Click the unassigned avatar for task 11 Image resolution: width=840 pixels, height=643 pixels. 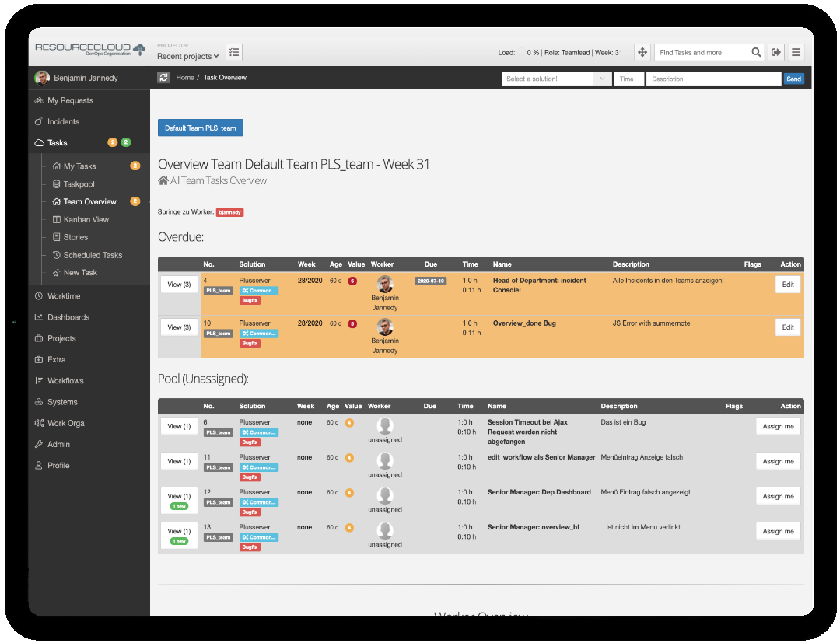pos(385,460)
